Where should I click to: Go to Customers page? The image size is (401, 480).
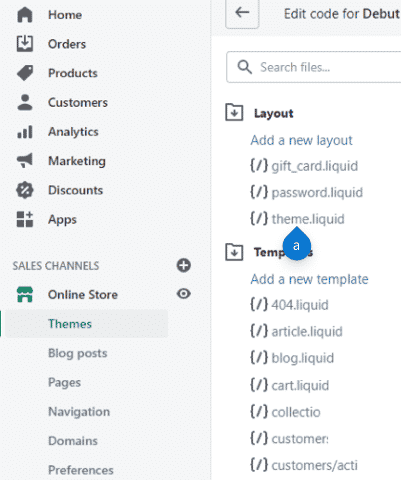[x=78, y=102]
